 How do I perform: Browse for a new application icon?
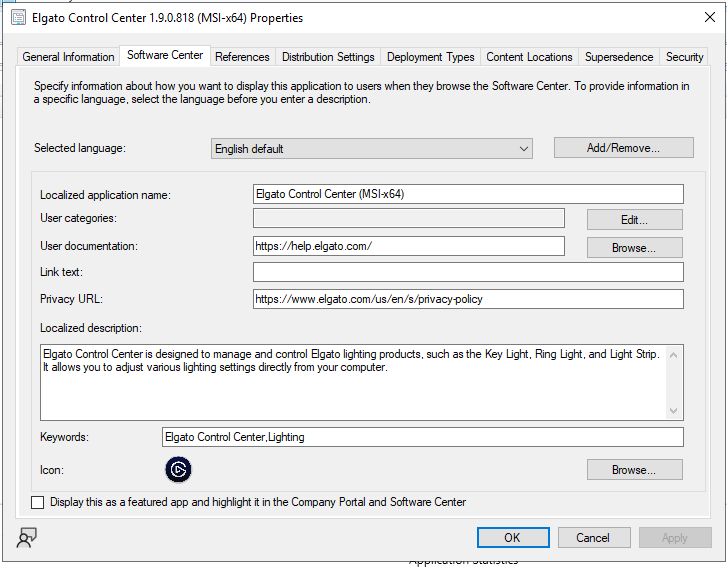coord(634,470)
